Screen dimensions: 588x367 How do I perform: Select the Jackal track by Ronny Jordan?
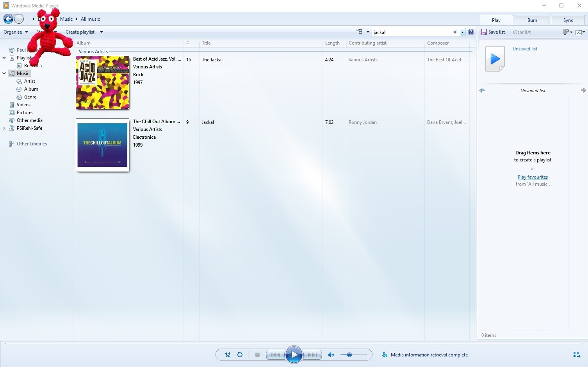click(x=208, y=122)
